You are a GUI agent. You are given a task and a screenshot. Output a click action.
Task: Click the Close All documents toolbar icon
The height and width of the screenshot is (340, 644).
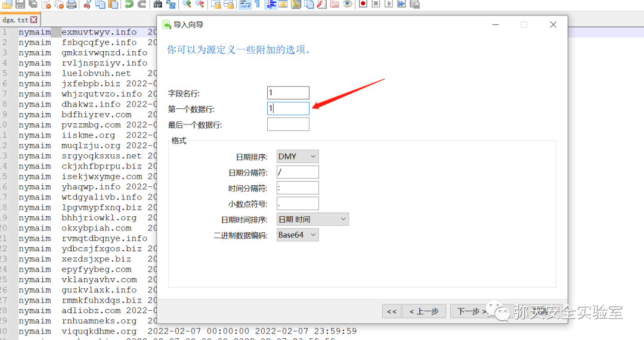tap(59, 4)
